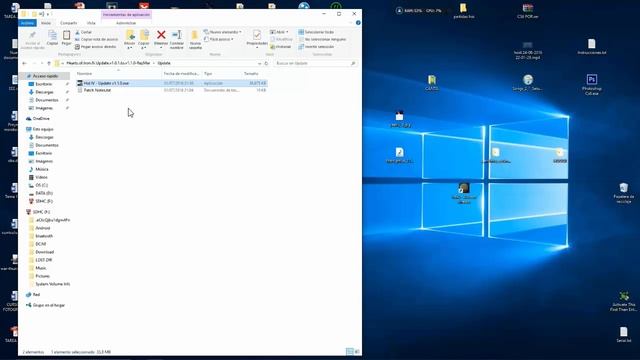This screenshot has width=640, height=360.
Task: Click the Copiar ribbon icon
Action: (52, 38)
